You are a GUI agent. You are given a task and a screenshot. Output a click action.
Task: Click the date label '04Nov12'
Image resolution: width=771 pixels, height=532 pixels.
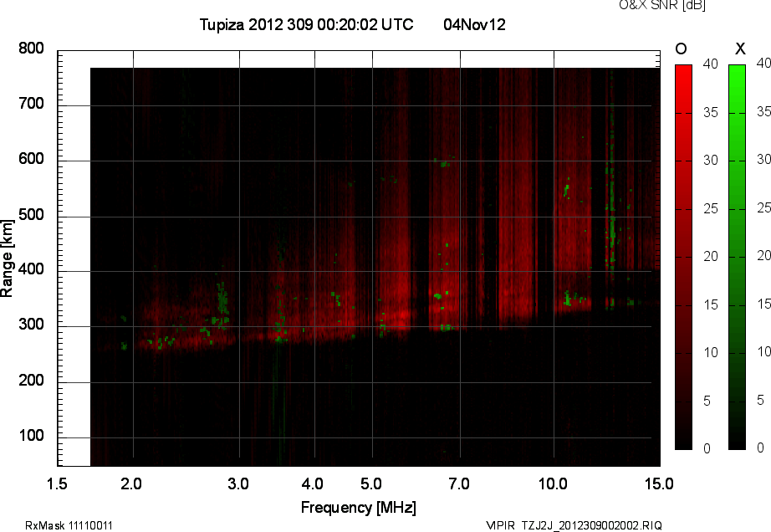pos(474,25)
